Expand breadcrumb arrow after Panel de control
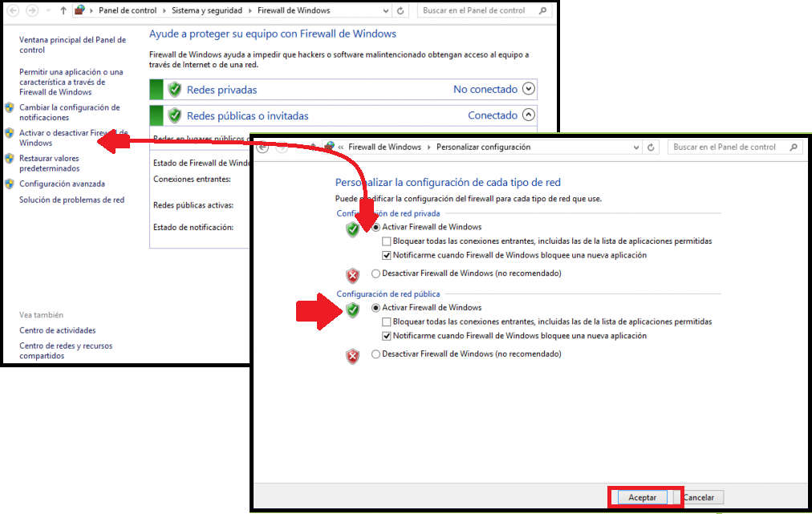 pyautogui.click(x=164, y=10)
